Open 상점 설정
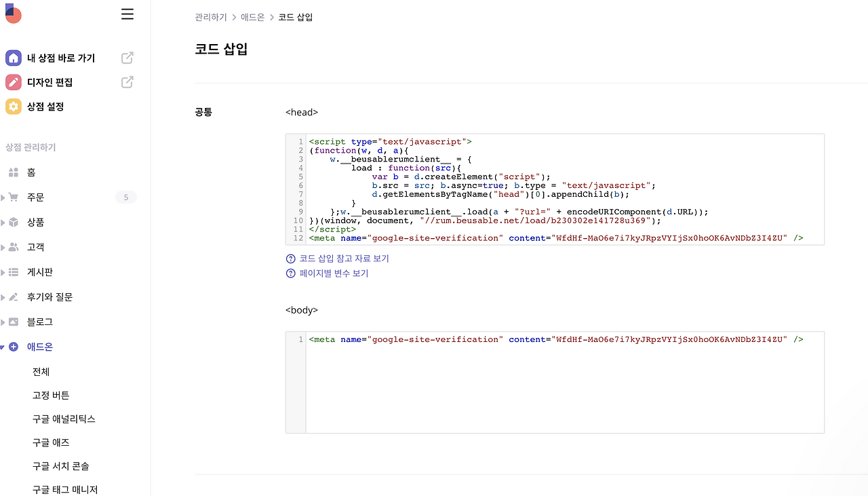 45,107
